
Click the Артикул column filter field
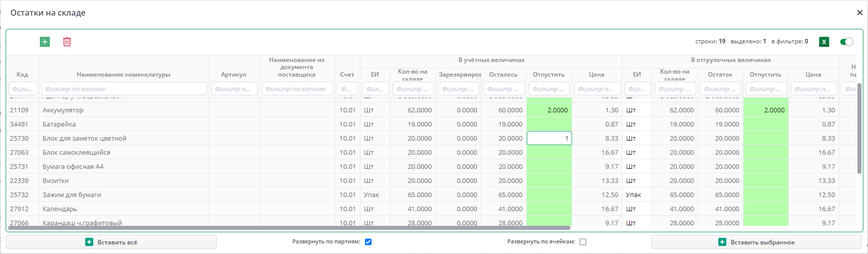pyautogui.click(x=234, y=89)
